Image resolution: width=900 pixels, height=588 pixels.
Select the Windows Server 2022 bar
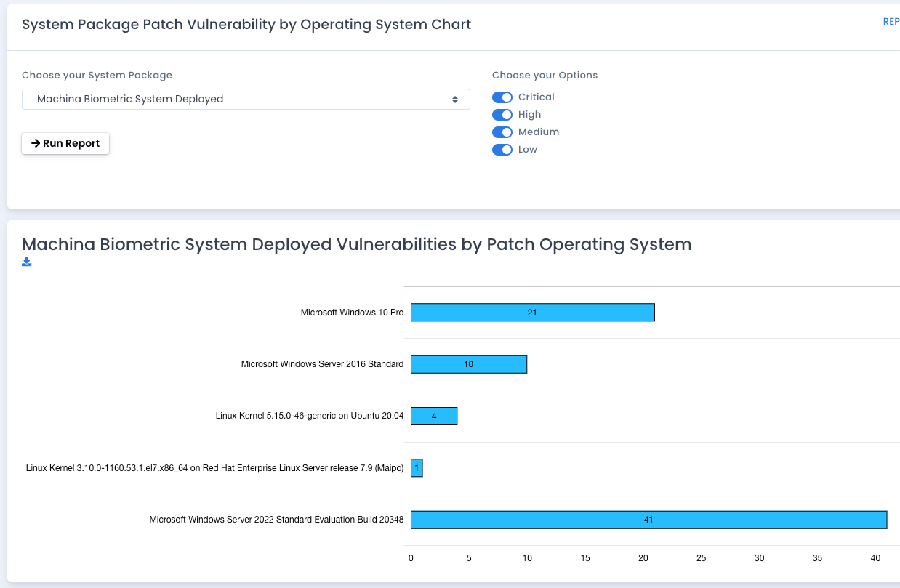coord(649,520)
